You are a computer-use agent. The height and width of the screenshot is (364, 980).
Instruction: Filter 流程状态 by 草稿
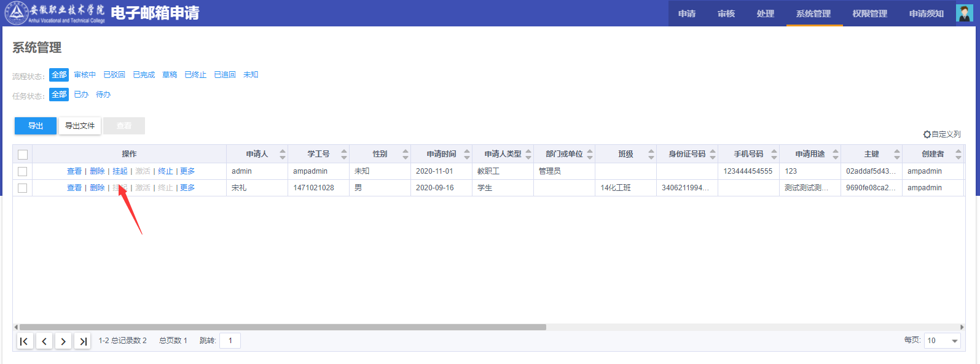pyautogui.click(x=170, y=75)
